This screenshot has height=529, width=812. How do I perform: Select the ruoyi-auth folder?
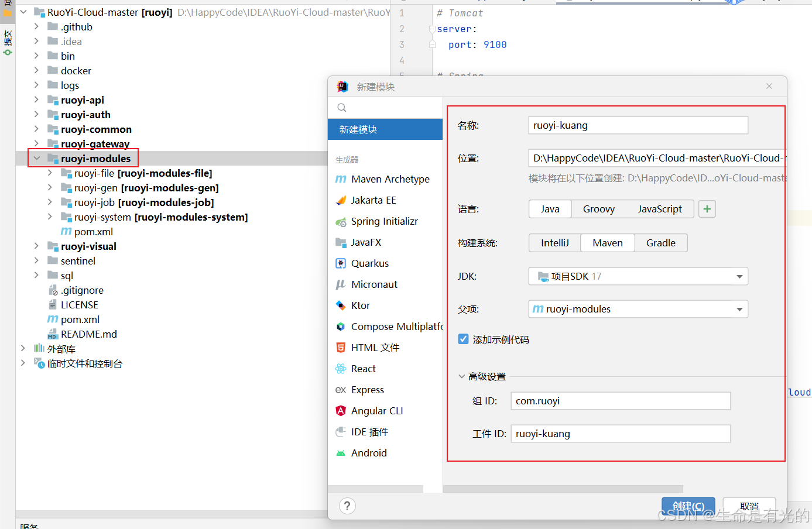[x=79, y=115]
